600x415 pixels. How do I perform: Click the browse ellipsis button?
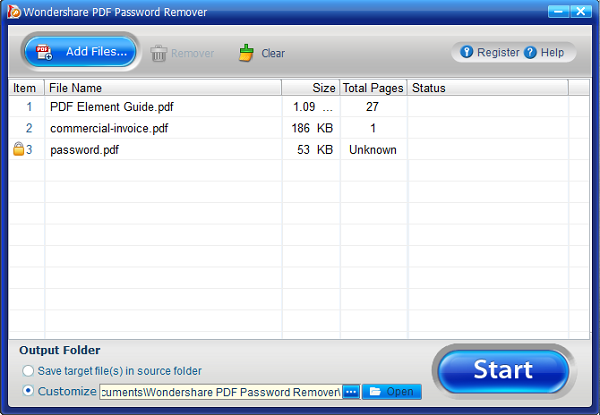tap(351, 391)
